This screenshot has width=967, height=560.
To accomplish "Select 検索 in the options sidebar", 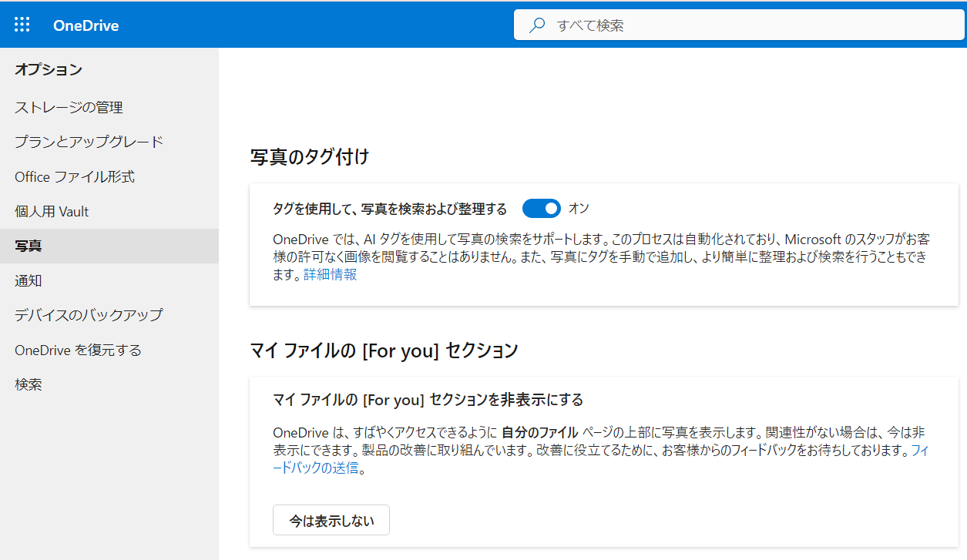I will pyautogui.click(x=29, y=384).
